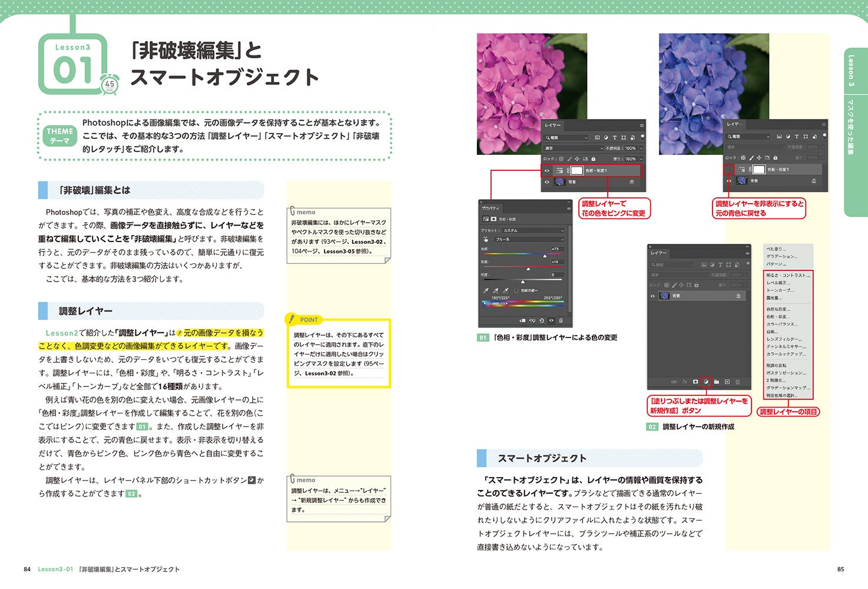Click the 色相 value field showing +73
The width and height of the screenshot is (868, 589).
point(557,249)
